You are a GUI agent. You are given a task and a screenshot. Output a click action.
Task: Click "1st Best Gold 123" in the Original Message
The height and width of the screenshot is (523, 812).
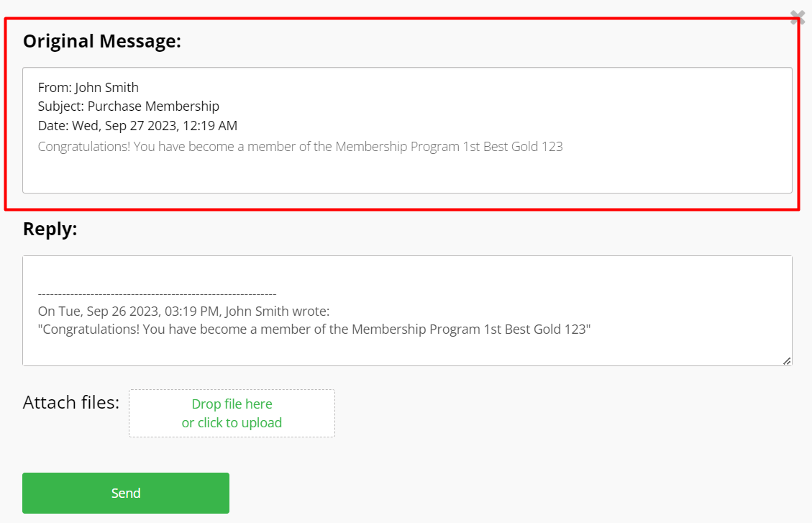tap(513, 147)
